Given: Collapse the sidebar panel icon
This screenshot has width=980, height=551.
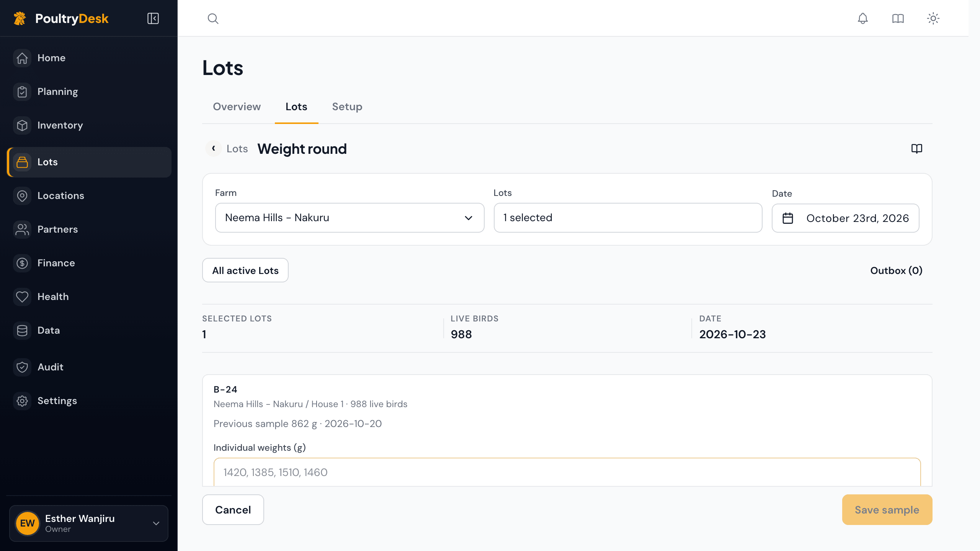Looking at the screenshot, I should [153, 18].
